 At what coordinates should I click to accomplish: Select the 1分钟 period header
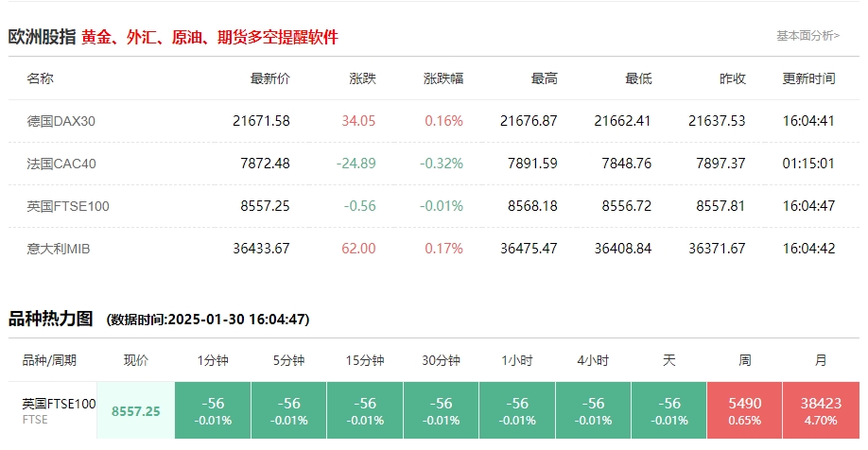click(x=213, y=361)
